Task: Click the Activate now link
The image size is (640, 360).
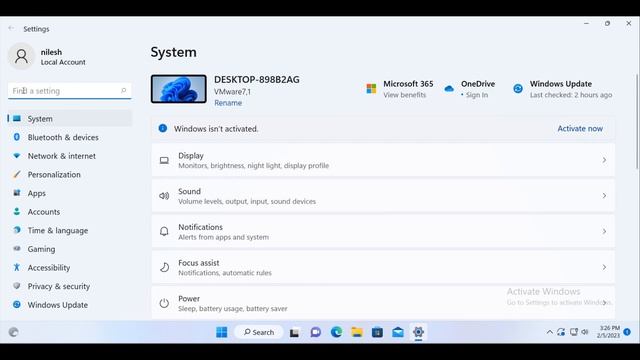Action: coord(580,129)
